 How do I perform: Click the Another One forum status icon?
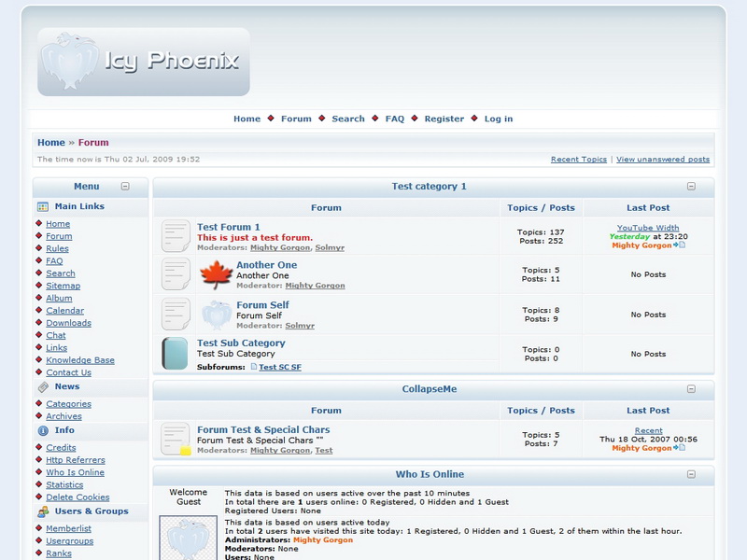[x=176, y=273]
